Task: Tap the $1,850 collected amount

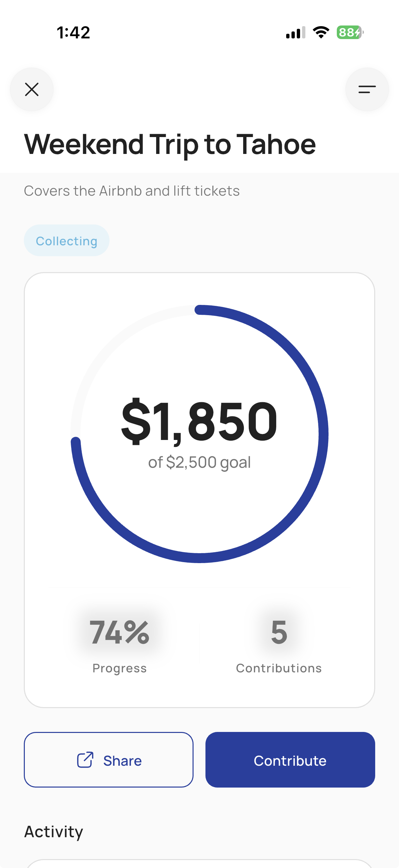Action: (x=199, y=421)
